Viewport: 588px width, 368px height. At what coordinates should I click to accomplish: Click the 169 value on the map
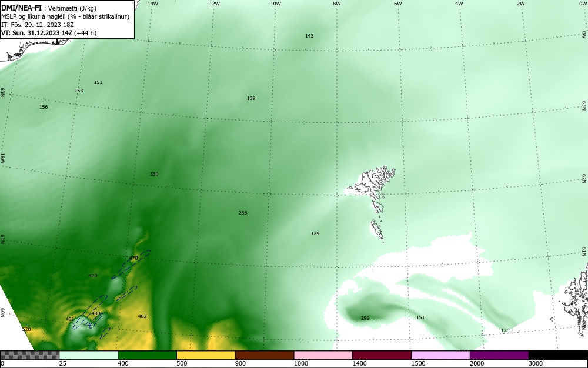[251, 98]
